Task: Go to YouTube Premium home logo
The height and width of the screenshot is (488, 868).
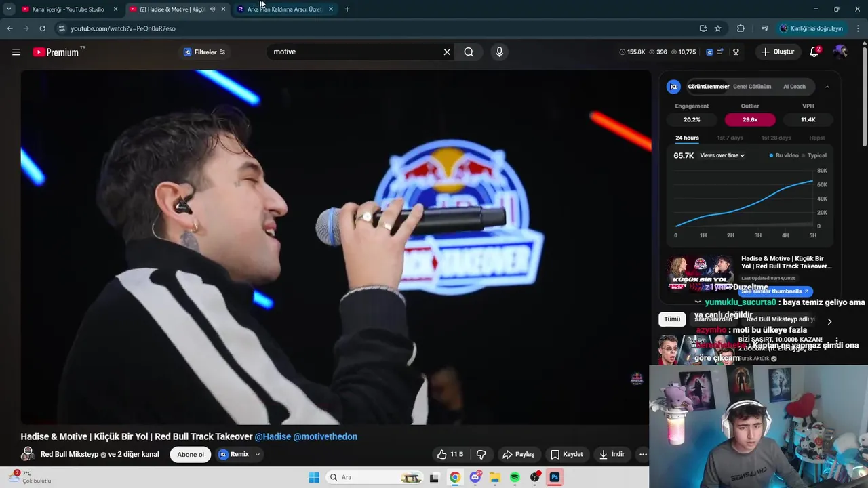Action: click(56, 52)
